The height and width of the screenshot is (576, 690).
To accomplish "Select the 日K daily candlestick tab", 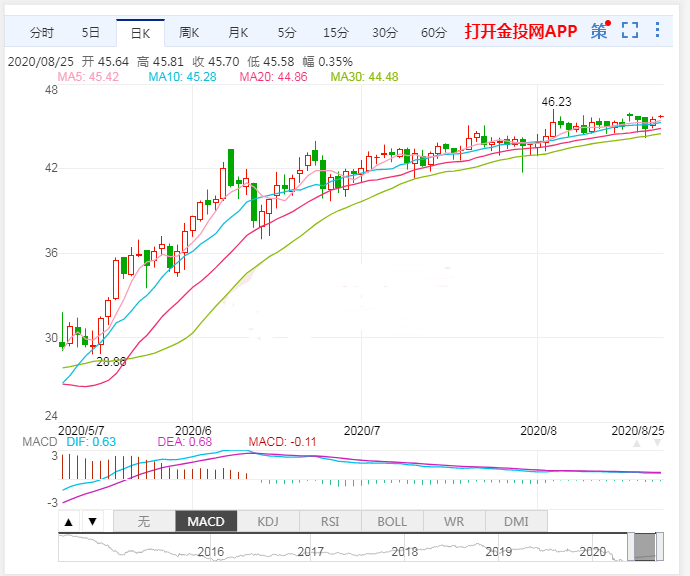I will coord(139,32).
